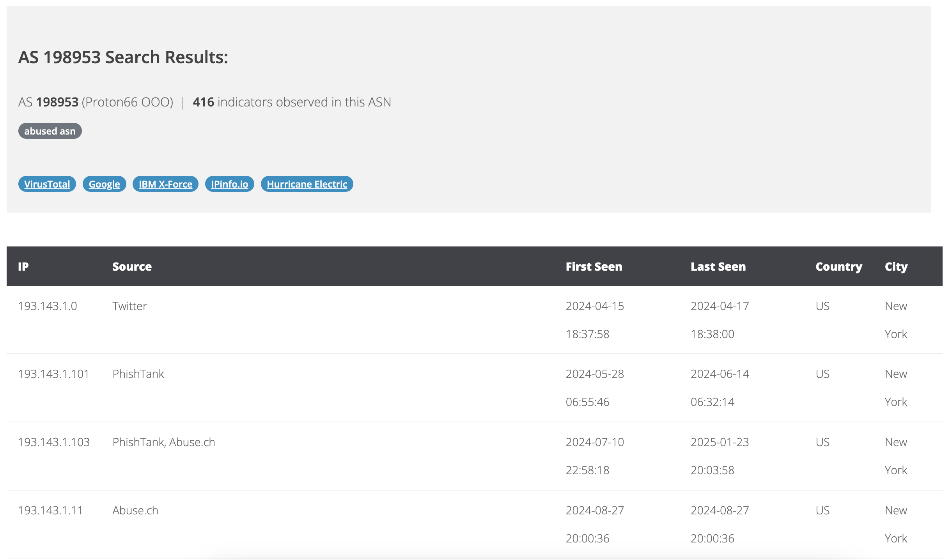Open the VirusTotal lookup link
The width and height of the screenshot is (950, 560).
coord(47,184)
